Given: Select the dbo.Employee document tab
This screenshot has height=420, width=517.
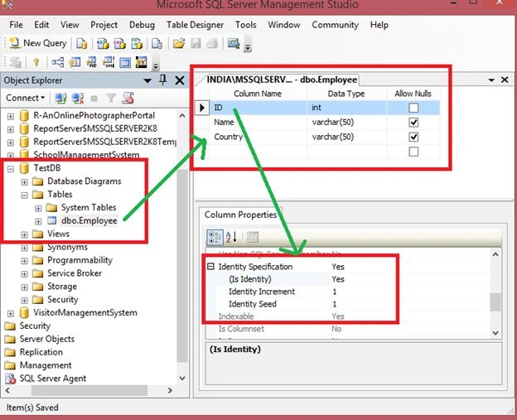Looking at the screenshot, I should coord(281,80).
